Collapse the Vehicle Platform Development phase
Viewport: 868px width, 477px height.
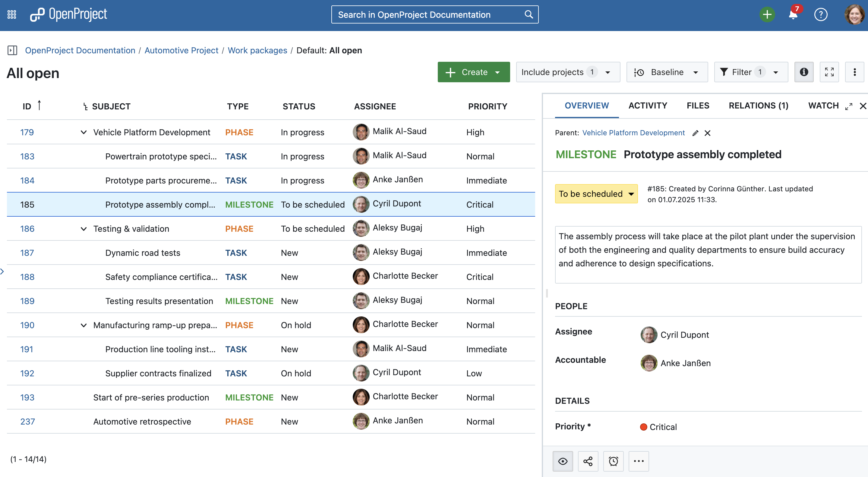tap(84, 132)
